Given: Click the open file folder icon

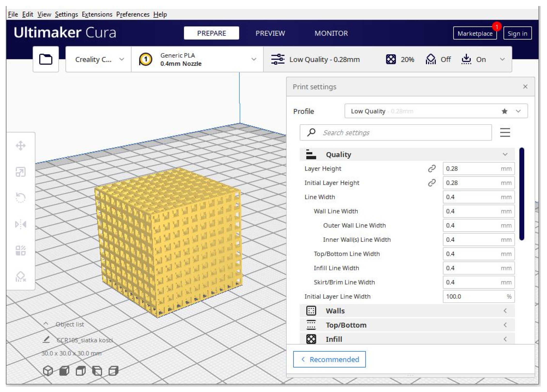Looking at the screenshot, I should pos(46,59).
